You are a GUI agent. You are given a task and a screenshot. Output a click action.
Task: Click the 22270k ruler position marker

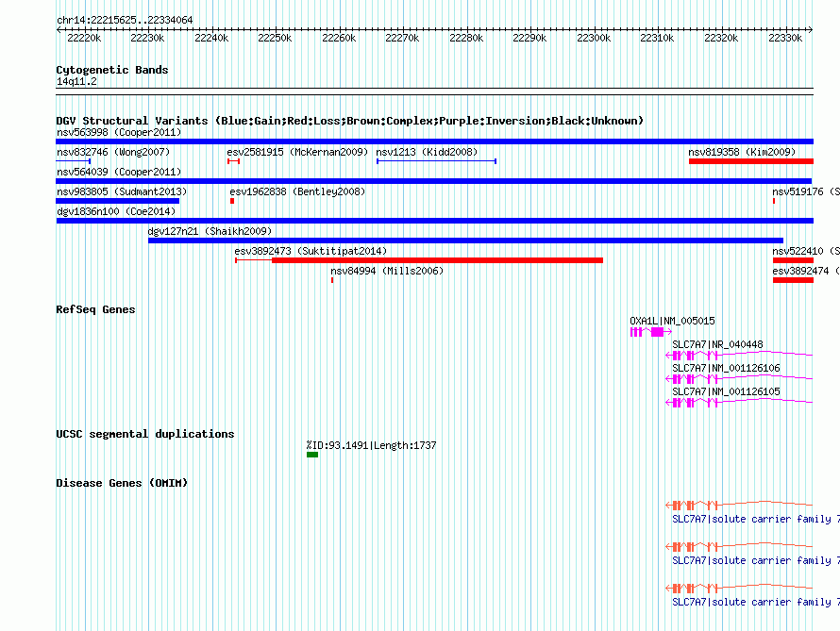click(402, 38)
